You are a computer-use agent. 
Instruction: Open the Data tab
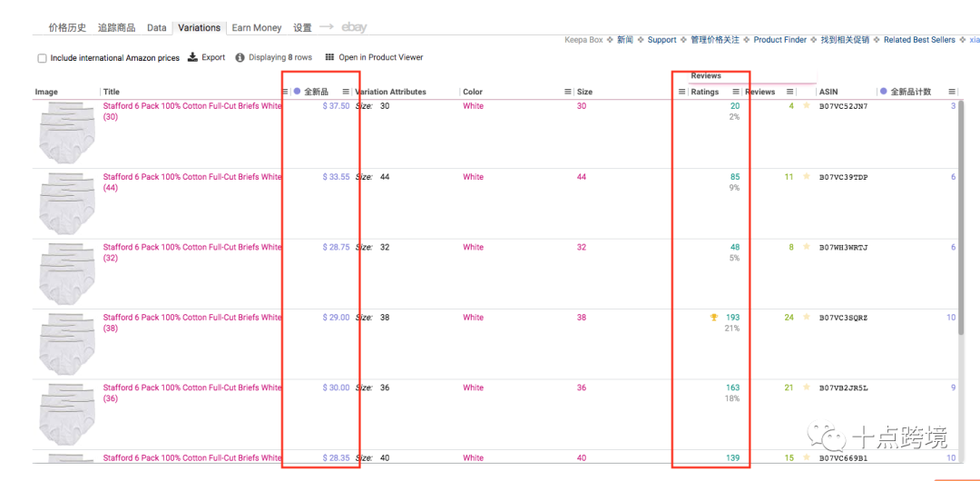tap(157, 27)
